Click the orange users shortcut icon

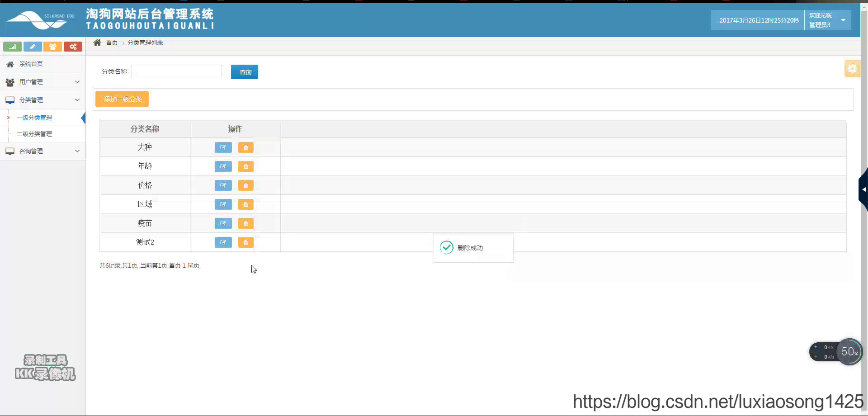pos(52,47)
